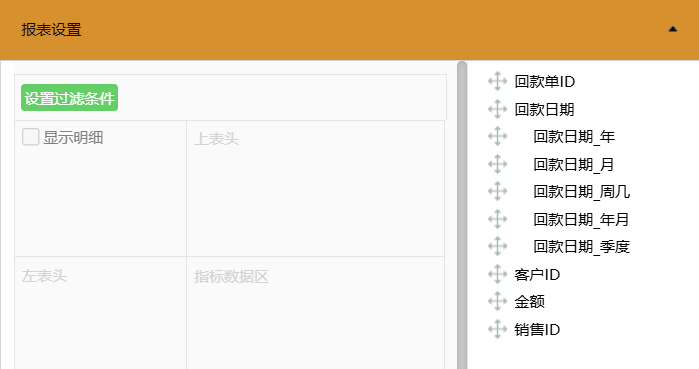Viewport: 699px width, 369px height.
Task: Collapse the 报表设置 panel with the arrow
Action: [673, 29]
